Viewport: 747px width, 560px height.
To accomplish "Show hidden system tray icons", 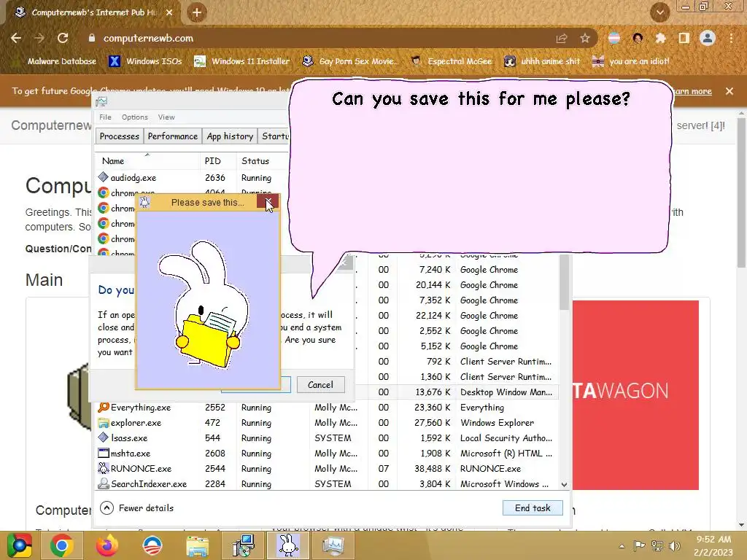I will [x=622, y=546].
